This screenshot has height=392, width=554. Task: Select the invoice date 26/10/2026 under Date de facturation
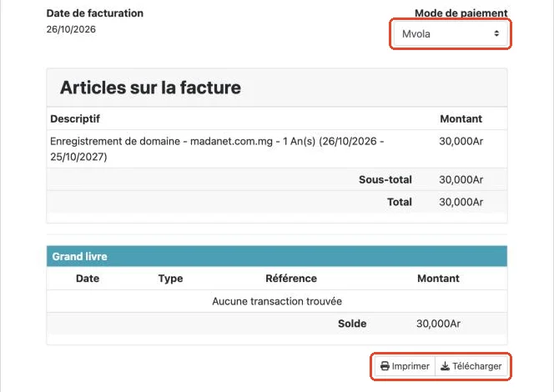click(x=71, y=29)
